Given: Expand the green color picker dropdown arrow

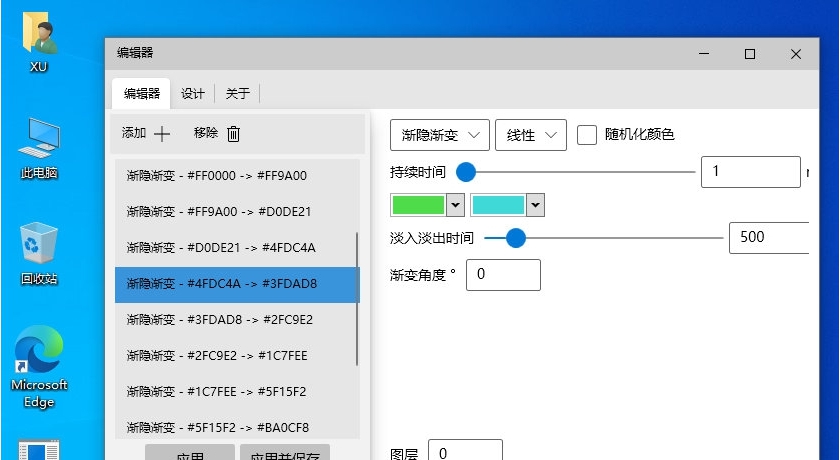Looking at the screenshot, I should pyautogui.click(x=455, y=205).
